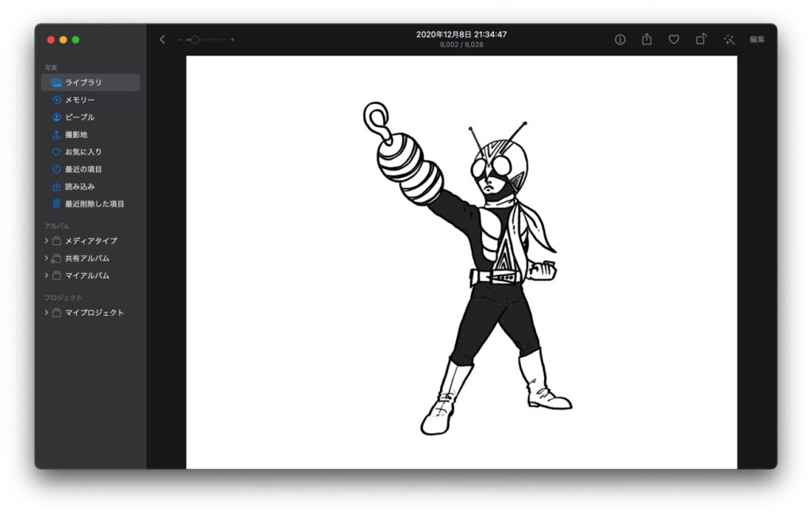Image resolution: width=812 pixels, height=515 pixels.
Task: Click the メモリー icon
Action: click(56, 99)
